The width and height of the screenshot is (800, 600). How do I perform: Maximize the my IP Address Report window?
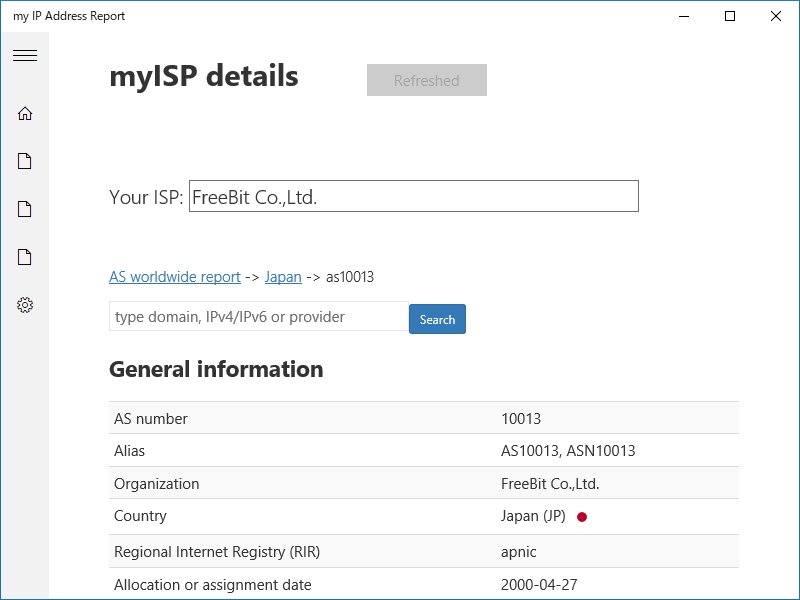(x=730, y=16)
